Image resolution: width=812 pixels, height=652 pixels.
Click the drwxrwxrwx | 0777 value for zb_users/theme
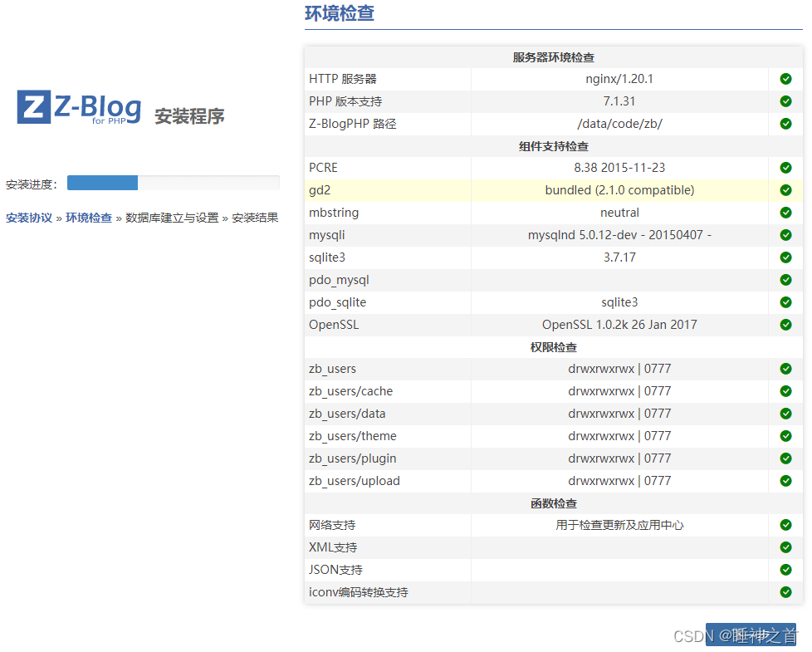619,436
